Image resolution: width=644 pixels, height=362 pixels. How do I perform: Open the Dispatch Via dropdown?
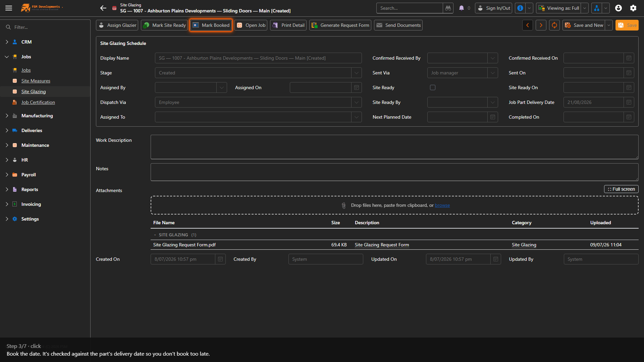tap(357, 102)
